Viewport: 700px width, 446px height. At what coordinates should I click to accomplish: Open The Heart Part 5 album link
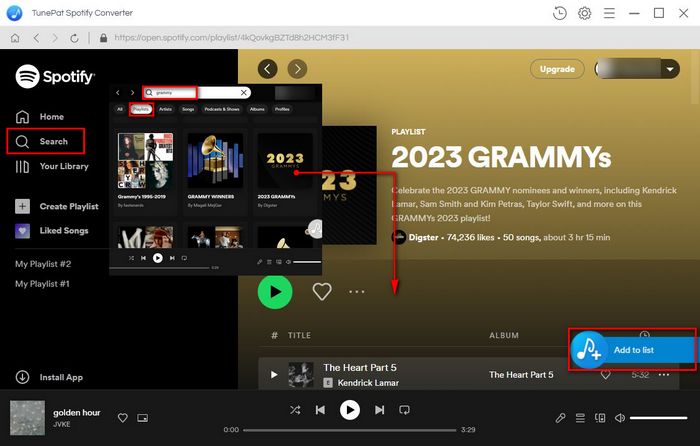point(521,375)
